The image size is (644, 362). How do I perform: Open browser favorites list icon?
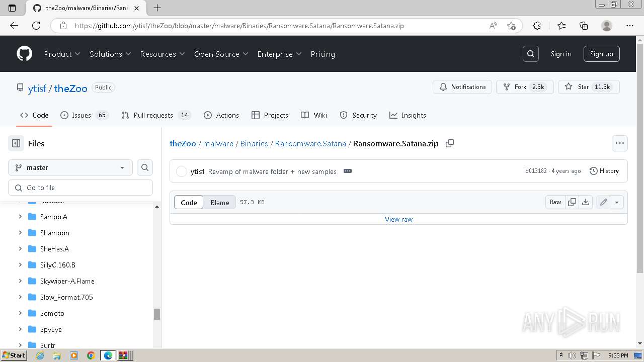click(x=561, y=26)
